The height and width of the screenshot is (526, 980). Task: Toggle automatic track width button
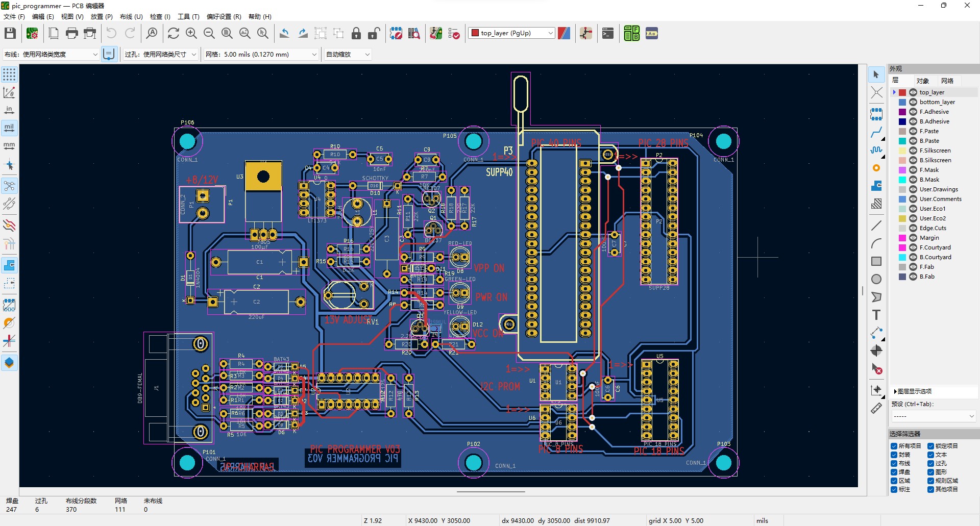pos(109,54)
